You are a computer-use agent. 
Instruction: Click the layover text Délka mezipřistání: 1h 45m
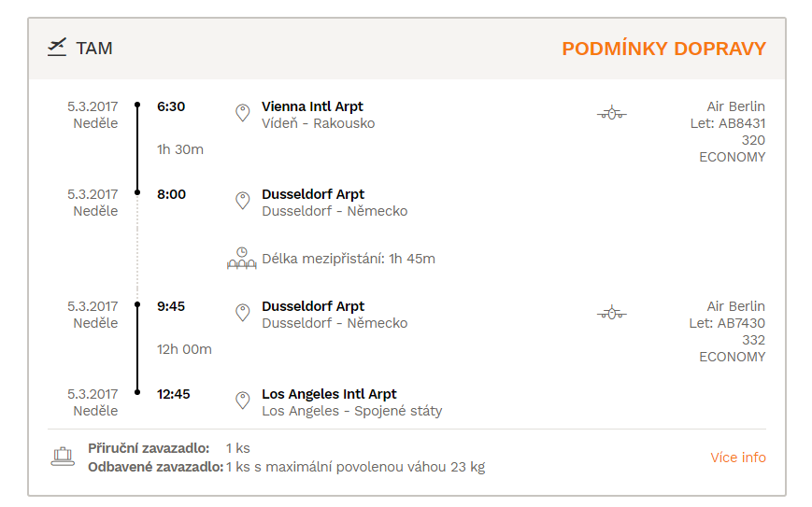pyautogui.click(x=349, y=259)
